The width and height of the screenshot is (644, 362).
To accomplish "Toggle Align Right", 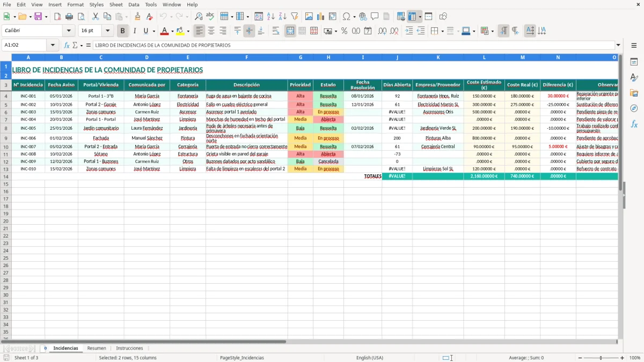I will click(223, 31).
